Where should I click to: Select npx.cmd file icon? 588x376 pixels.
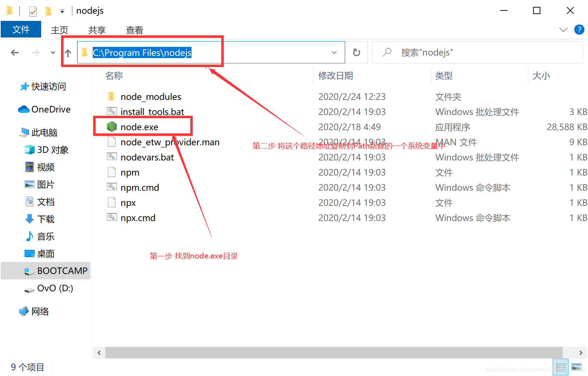pos(112,217)
